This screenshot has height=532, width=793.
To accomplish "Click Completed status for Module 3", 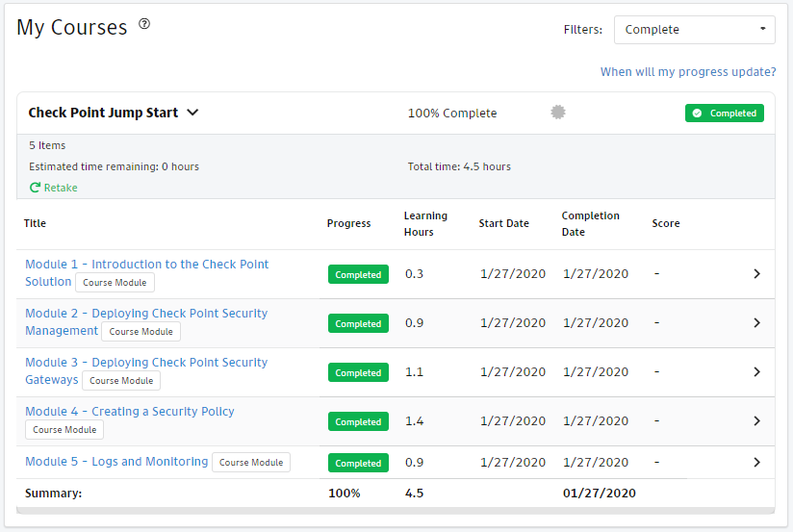I will coord(358,372).
